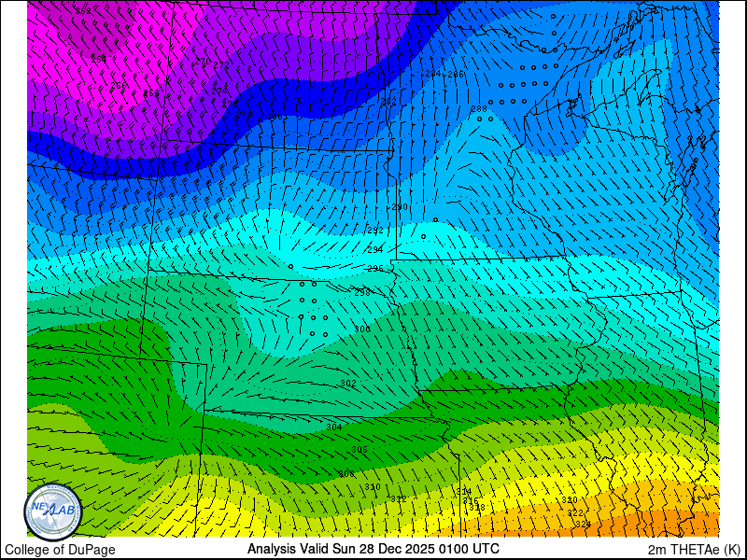
Task: Click the "Analysis Valid Sun 28 Dec 2025 0100 UTC" caption
Action: click(373, 549)
